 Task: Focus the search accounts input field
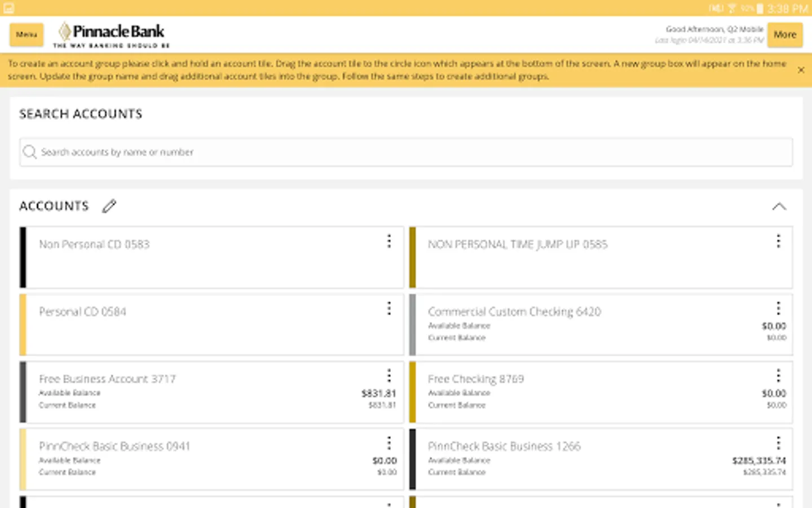(x=406, y=152)
